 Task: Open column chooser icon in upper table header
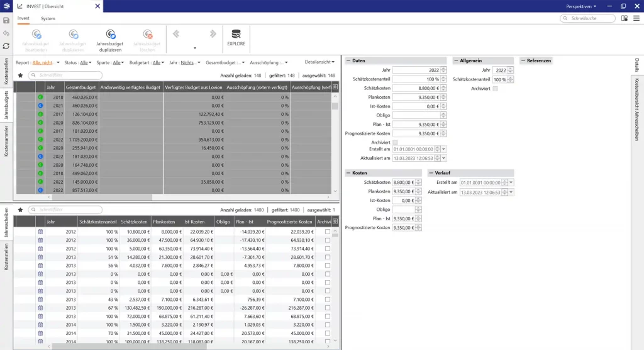[x=335, y=87]
